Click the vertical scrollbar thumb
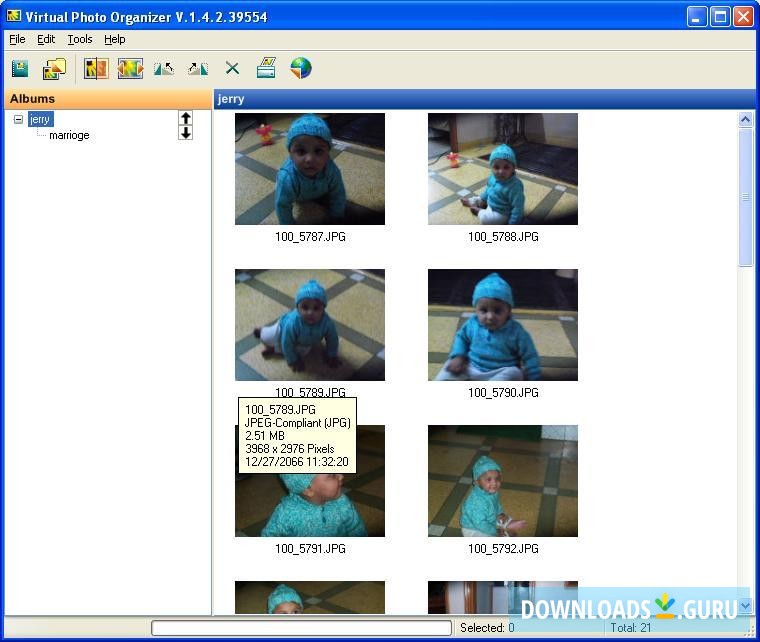The width and height of the screenshot is (760, 642). 745,197
